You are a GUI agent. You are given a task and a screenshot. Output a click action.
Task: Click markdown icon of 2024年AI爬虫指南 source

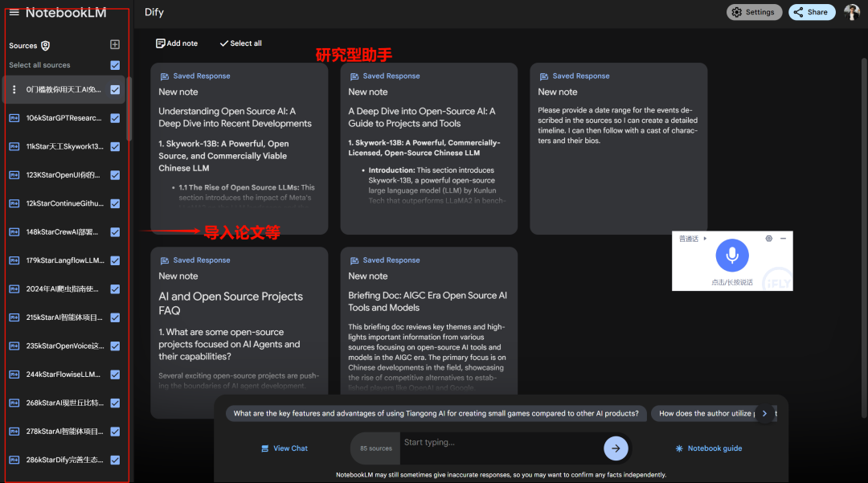pyautogui.click(x=14, y=289)
